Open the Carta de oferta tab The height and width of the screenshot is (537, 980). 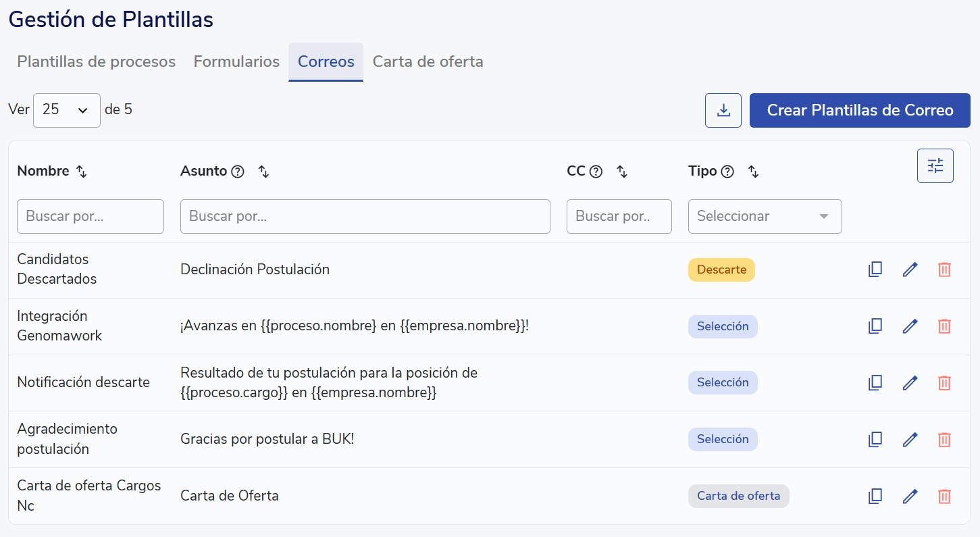tap(428, 61)
